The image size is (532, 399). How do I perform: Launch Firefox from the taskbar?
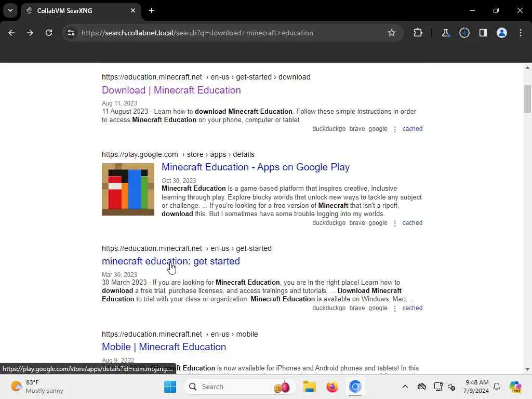[x=332, y=387]
